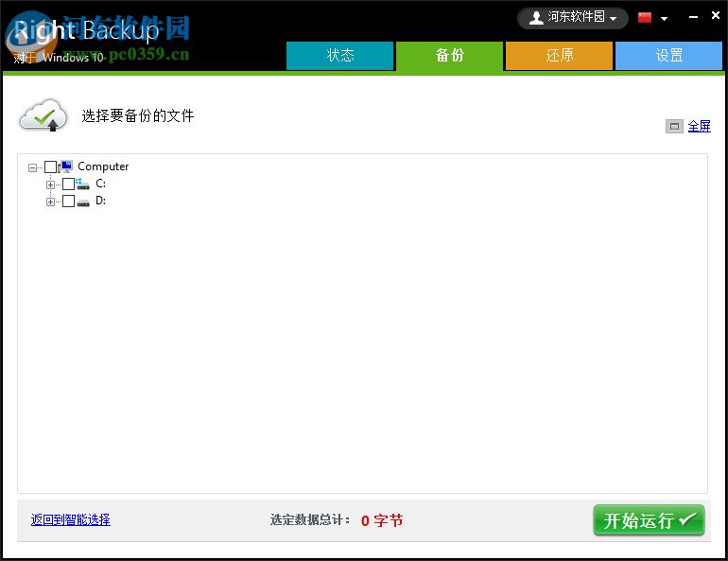The image size is (728, 561).
Task: Select the Computer label in tree
Action: (103, 167)
